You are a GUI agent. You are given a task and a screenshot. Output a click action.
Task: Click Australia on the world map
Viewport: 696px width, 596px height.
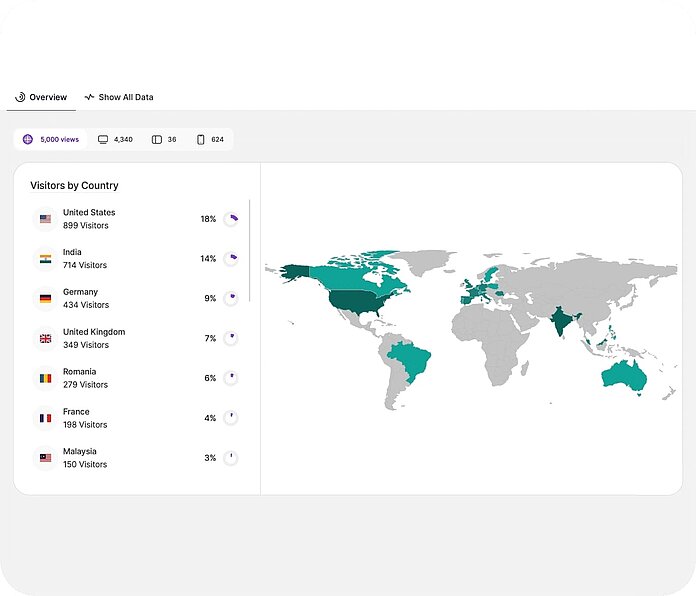click(624, 374)
